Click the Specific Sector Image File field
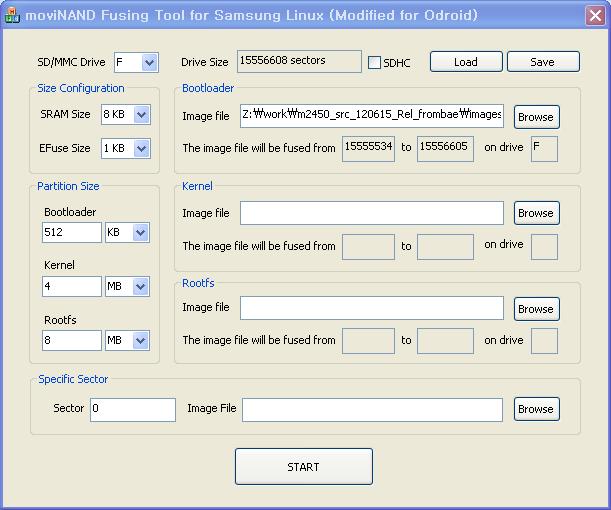This screenshot has width=611, height=510. 372,410
